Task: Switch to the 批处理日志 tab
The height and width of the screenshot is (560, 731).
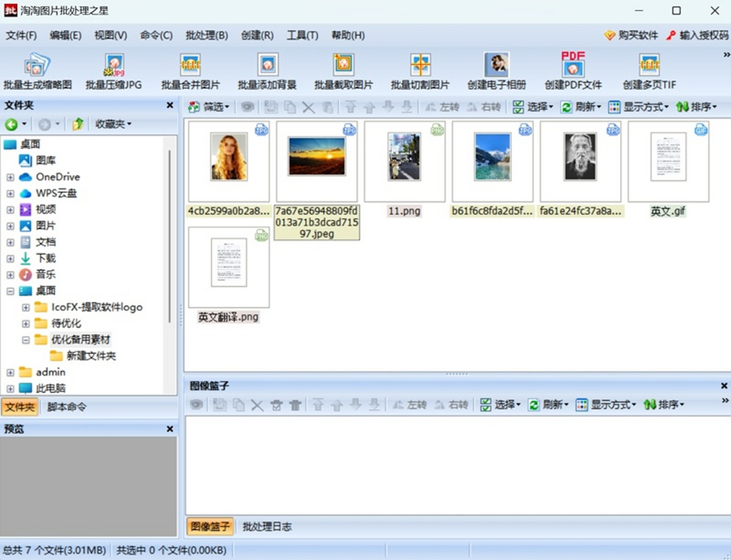Action: [267, 527]
